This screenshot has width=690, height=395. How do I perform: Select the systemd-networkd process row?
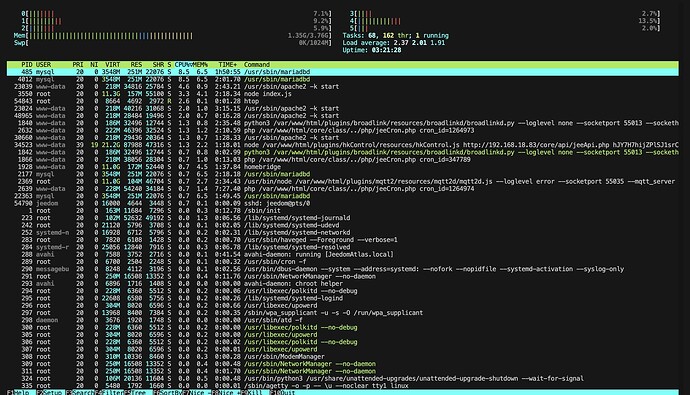pos(342,232)
